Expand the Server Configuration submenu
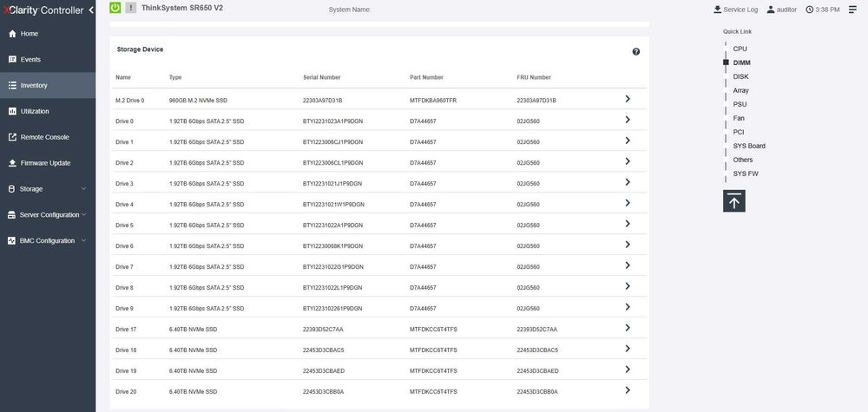868x412 pixels. click(x=48, y=214)
